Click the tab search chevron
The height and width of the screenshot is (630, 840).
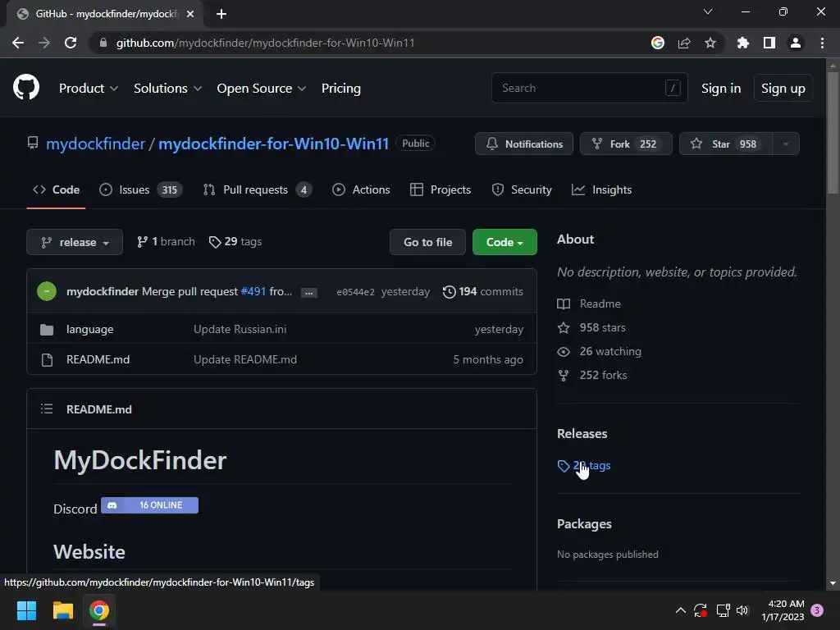coord(708,11)
